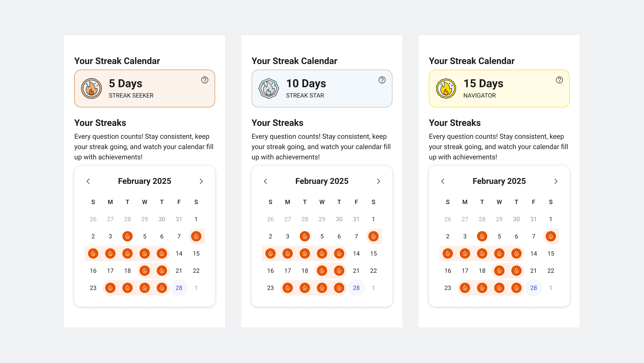
Task: Select February 28 in the 5 Days calendar
Action: click(x=179, y=288)
